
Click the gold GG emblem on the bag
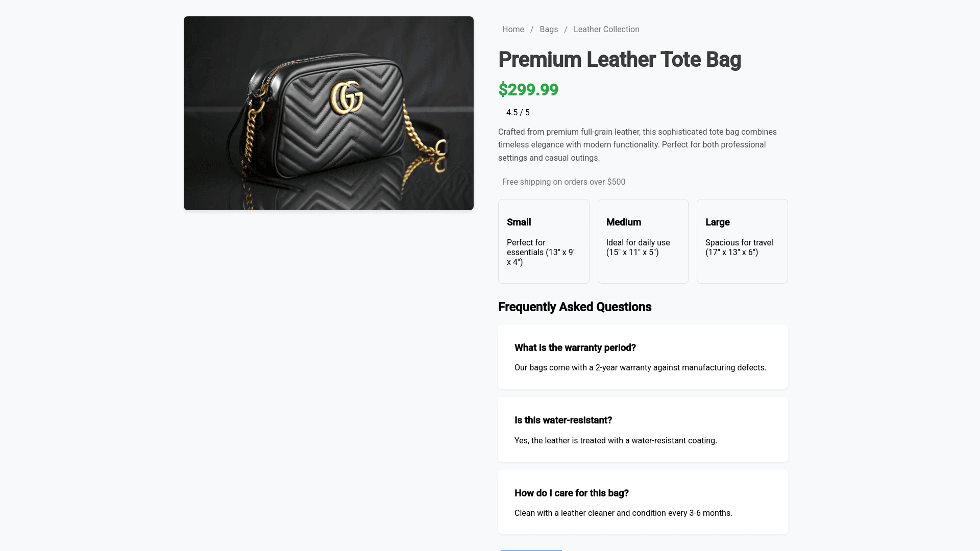tap(347, 96)
